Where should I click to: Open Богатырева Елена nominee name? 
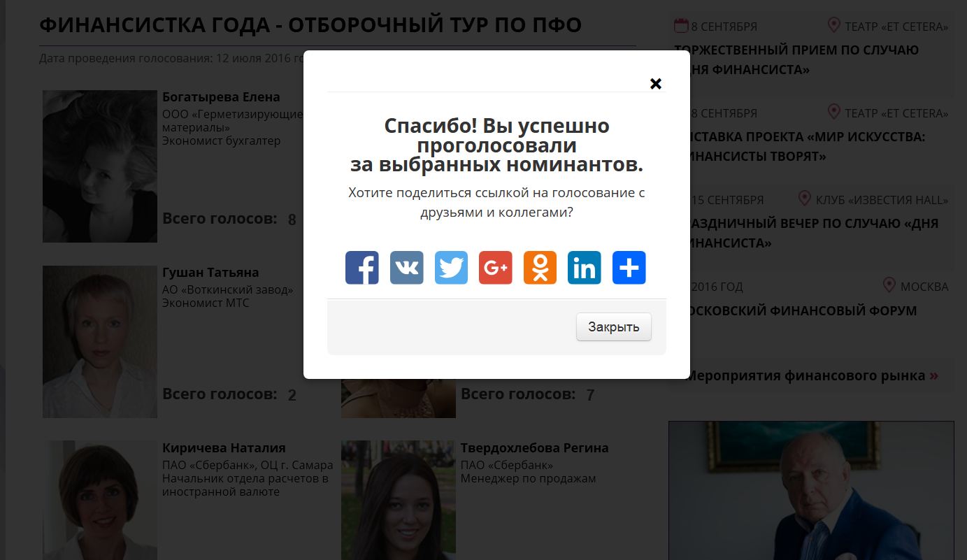click(221, 97)
